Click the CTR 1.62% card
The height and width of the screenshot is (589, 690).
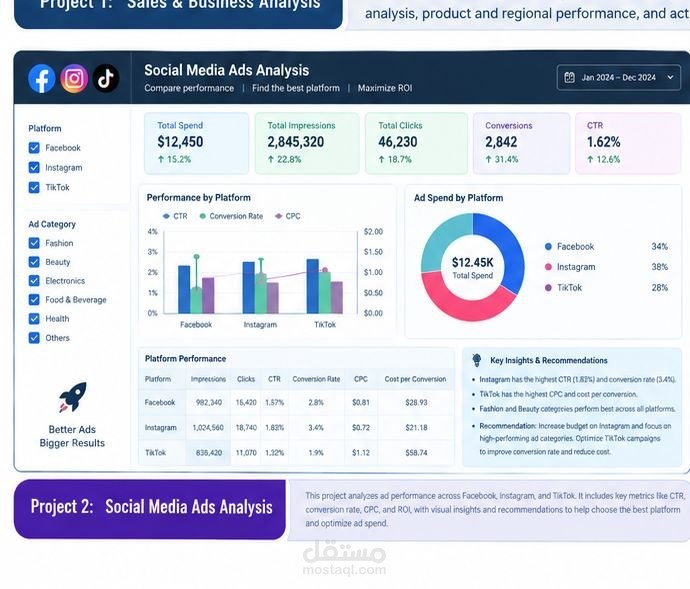628,143
